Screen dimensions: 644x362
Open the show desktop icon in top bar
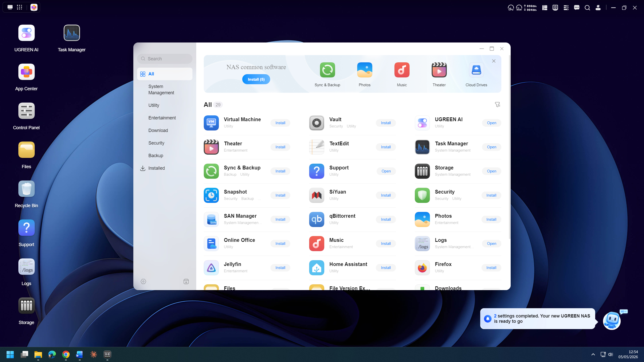pyautogui.click(x=10, y=7)
